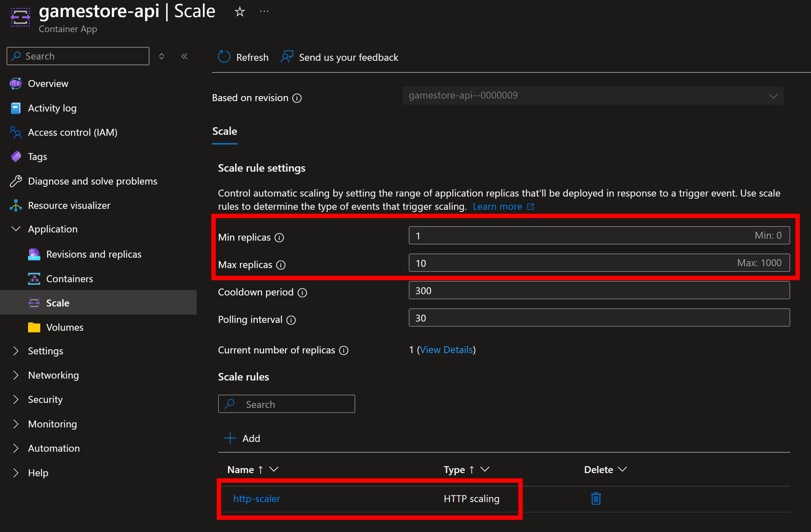The image size is (811, 532).
Task: Click the Resource visualizer icon
Action: click(16, 205)
